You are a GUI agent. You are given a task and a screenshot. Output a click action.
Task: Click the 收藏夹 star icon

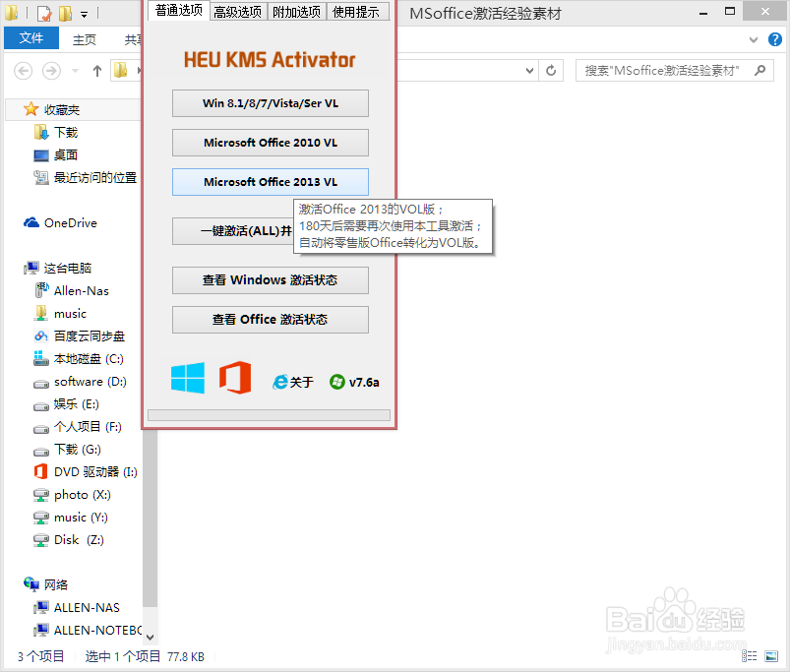coord(30,109)
